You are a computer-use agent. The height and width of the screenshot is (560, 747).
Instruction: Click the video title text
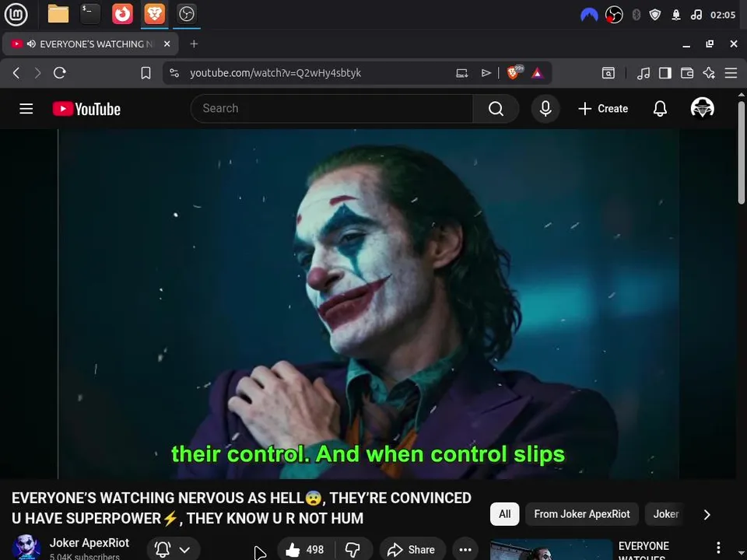[241, 508]
